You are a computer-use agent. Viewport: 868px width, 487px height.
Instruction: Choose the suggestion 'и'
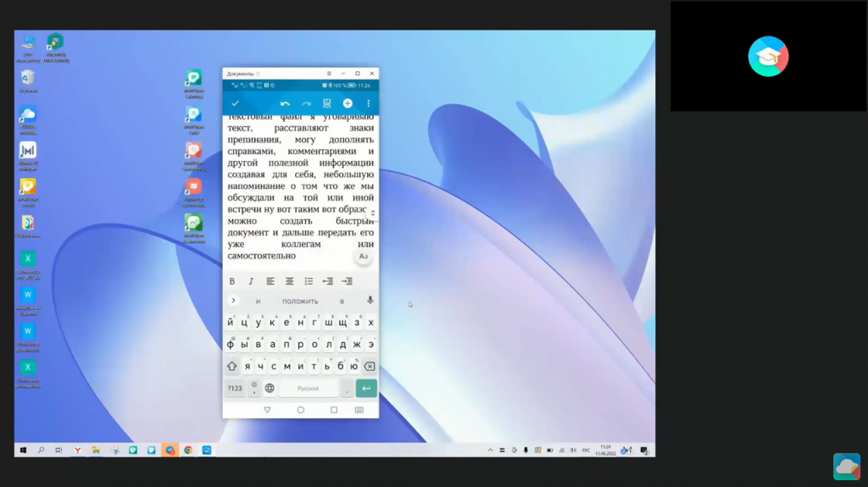(258, 301)
